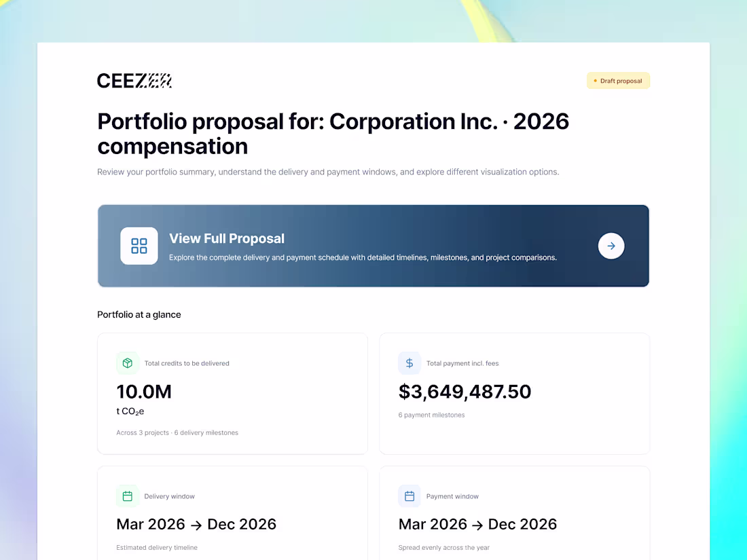Click the grid icon in the proposal banner
Viewport: 747px width, 560px height.
139,246
